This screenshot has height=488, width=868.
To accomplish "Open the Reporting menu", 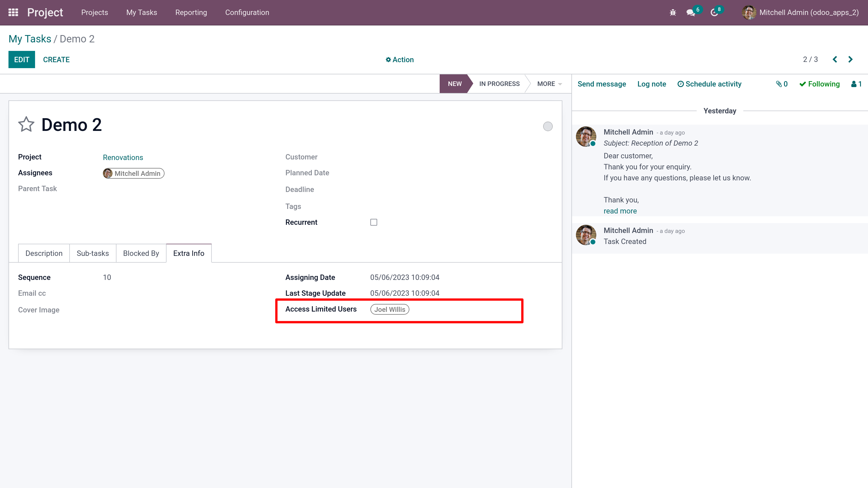I will pyautogui.click(x=191, y=12).
